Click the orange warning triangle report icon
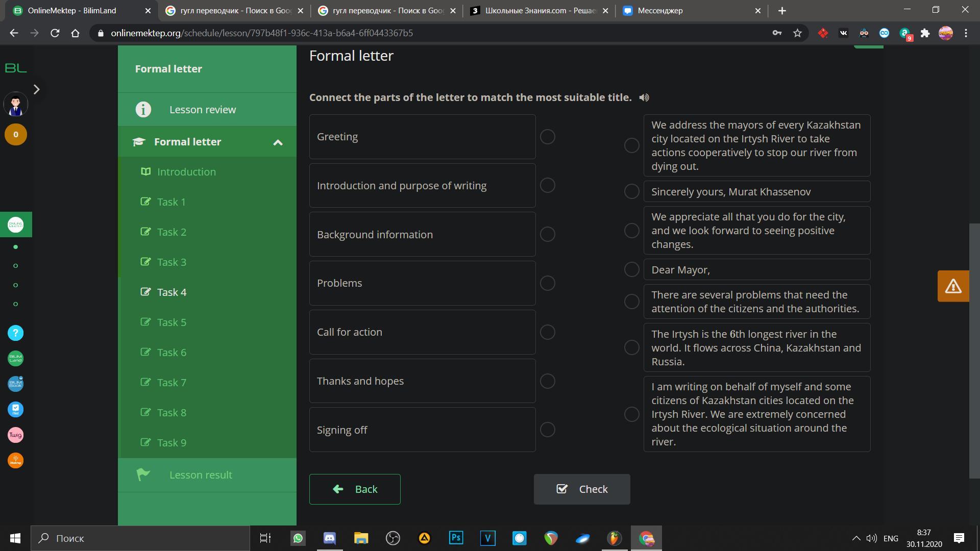Image resolution: width=980 pixels, height=551 pixels. [953, 286]
